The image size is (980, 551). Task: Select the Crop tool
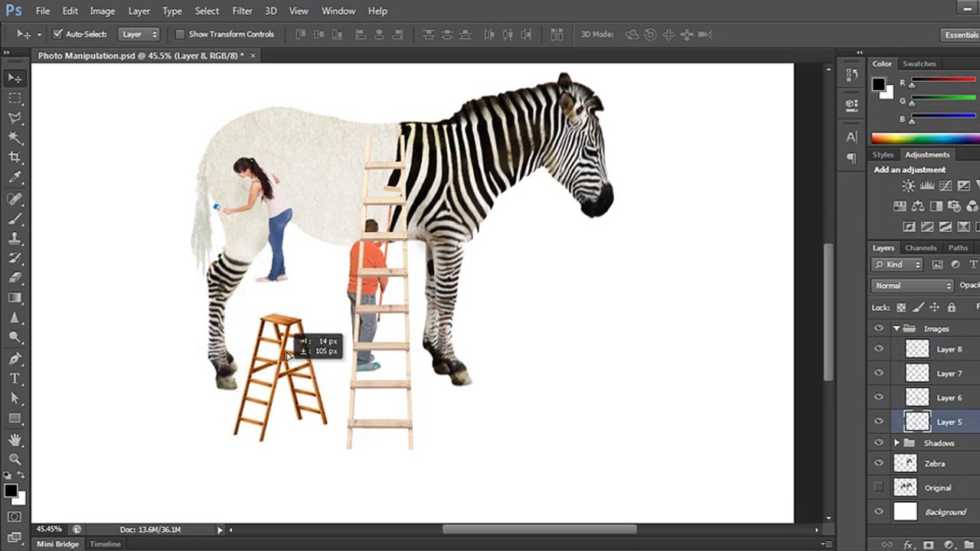(15, 158)
